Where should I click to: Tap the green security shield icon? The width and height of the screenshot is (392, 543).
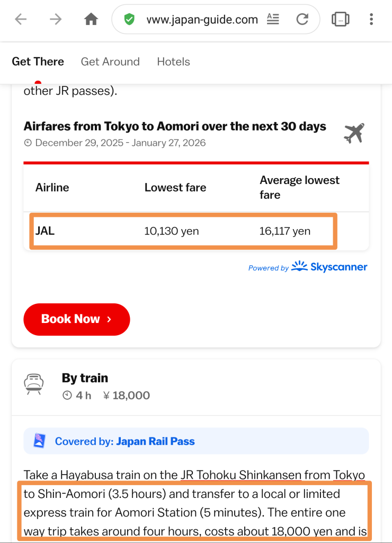pyautogui.click(x=129, y=20)
